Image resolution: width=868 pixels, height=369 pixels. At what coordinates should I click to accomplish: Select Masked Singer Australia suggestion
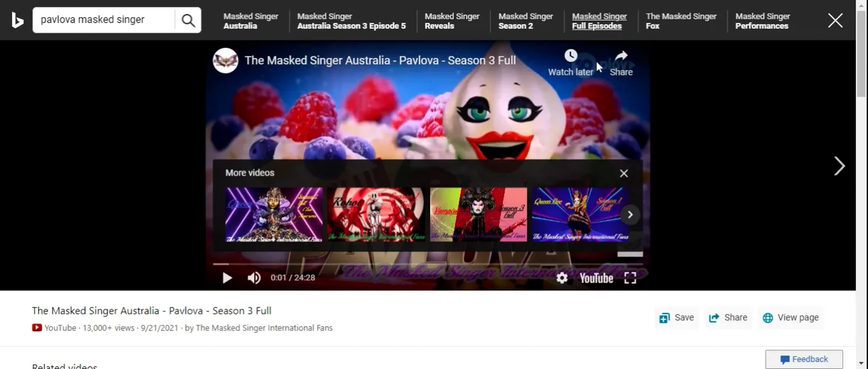pos(251,21)
